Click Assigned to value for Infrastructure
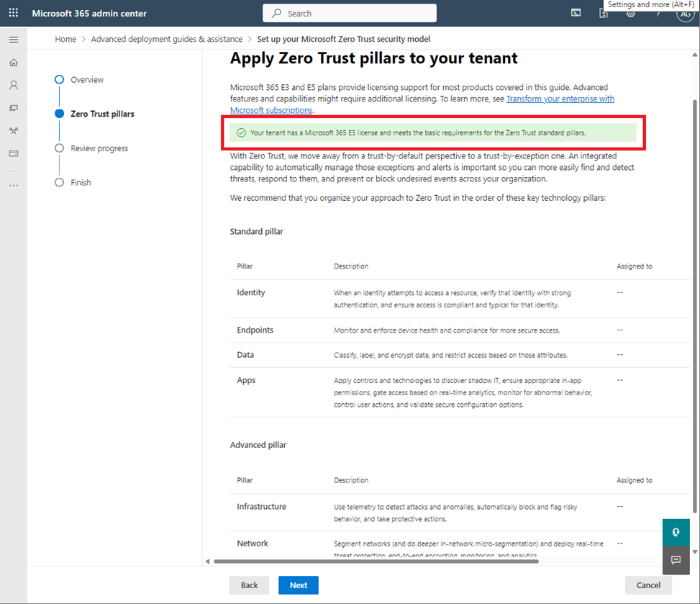The height and width of the screenshot is (604, 700). click(x=619, y=507)
